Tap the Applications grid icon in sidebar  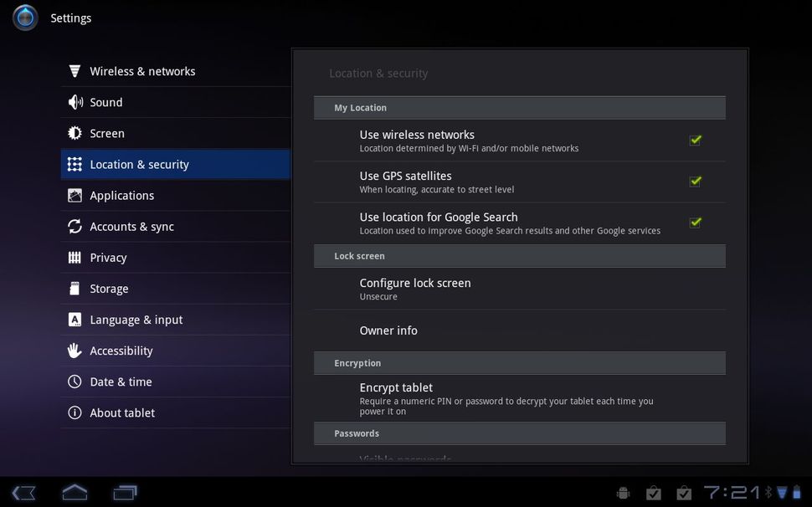pyautogui.click(x=73, y=195)
